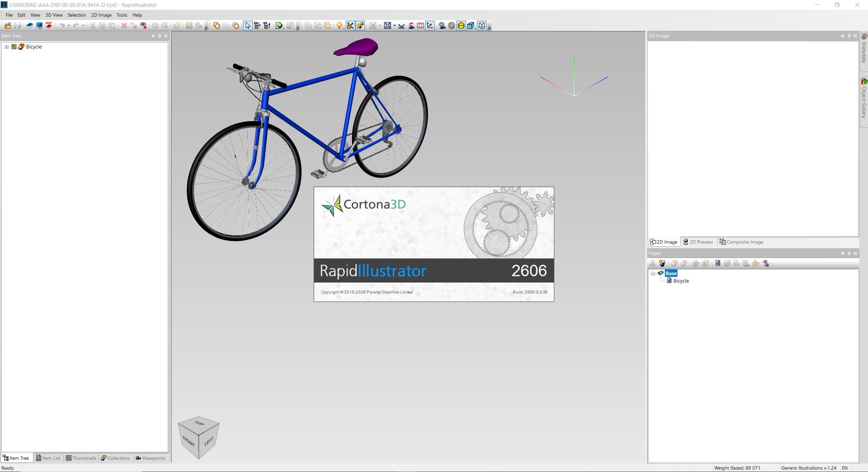Open the Item Tree panel options arrow
This screenshot has width=868, height=472.
153,36
